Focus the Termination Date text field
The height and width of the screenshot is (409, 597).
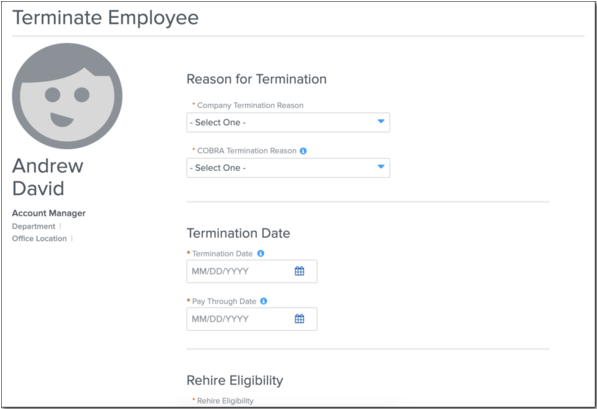click(252, 271)
